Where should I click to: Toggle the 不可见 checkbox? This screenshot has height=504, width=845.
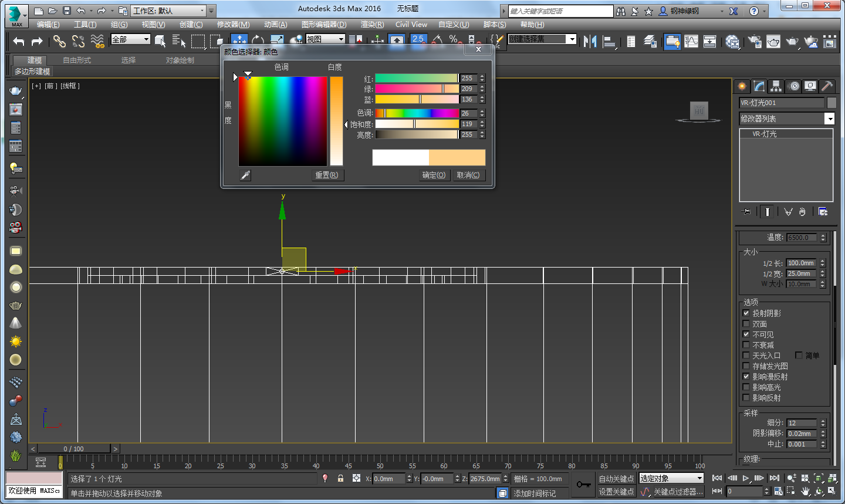tap(746, 334)
